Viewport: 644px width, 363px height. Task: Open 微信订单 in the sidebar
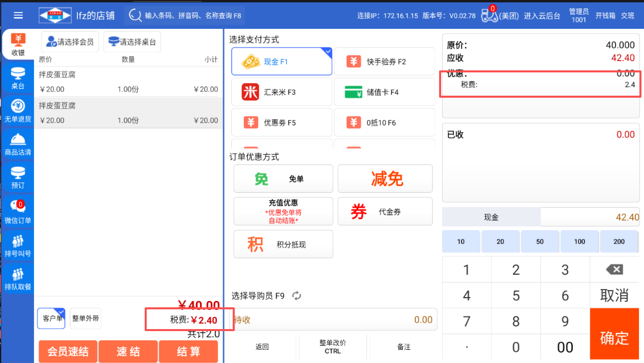[18, 212]
